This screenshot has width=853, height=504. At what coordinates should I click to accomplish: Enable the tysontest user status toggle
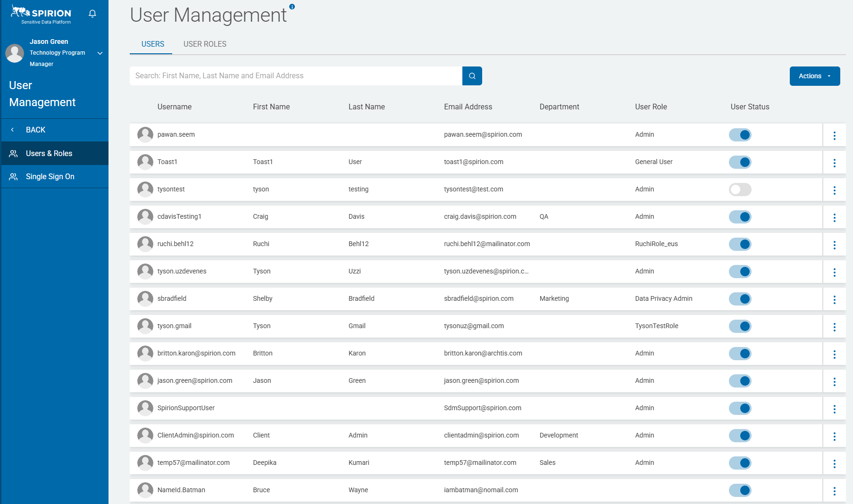point(740,190)
